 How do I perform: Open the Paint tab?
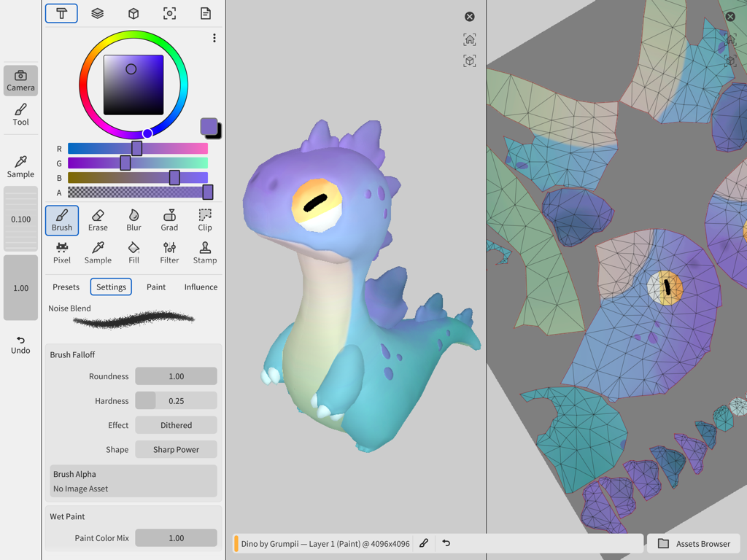[155, 287]
